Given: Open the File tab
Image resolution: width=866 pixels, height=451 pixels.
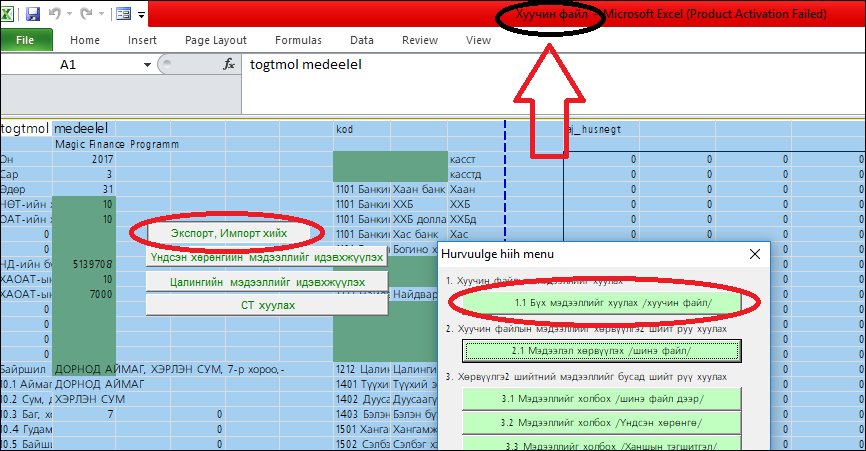Looking at the screenshot, I should 26,40.
